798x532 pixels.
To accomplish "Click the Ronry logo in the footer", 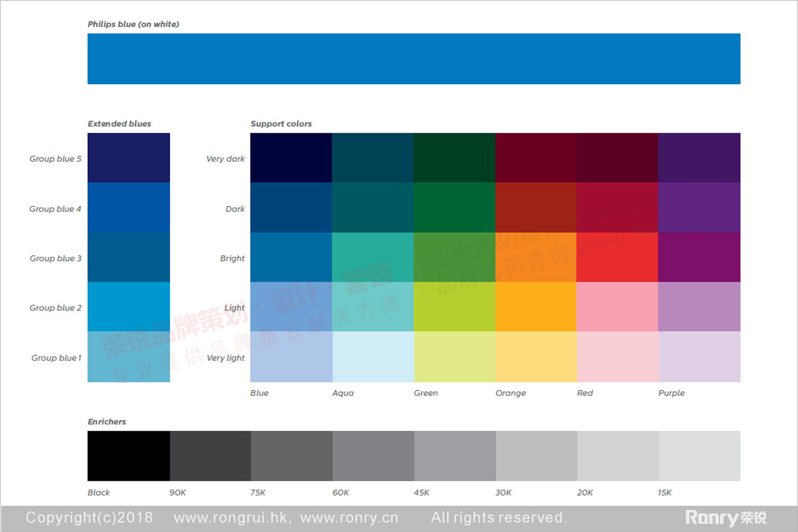I will coord(726,518).
